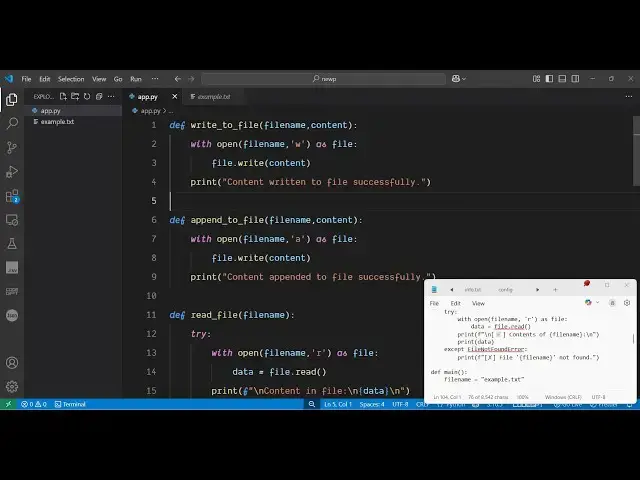Image resolution: width=640 pixels, height=480 pixels.
Task: Open the Terminal status bar button
Action: coord(70,404)
